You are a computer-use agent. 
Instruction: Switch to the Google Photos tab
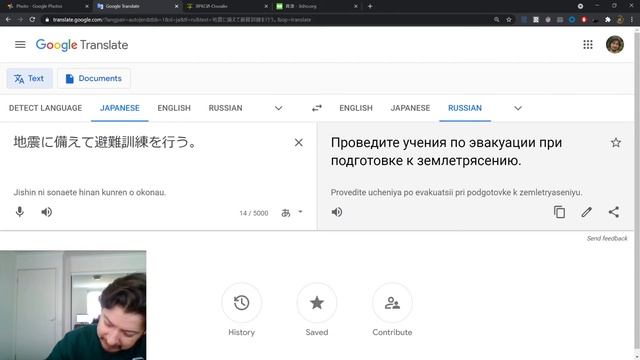(46, 6)
